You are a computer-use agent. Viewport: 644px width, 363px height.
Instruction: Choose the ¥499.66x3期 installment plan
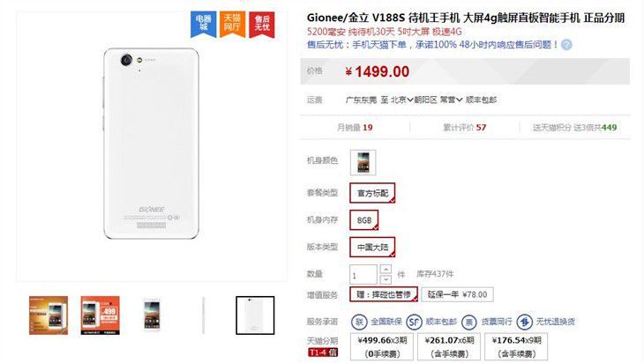pos(382,346)
